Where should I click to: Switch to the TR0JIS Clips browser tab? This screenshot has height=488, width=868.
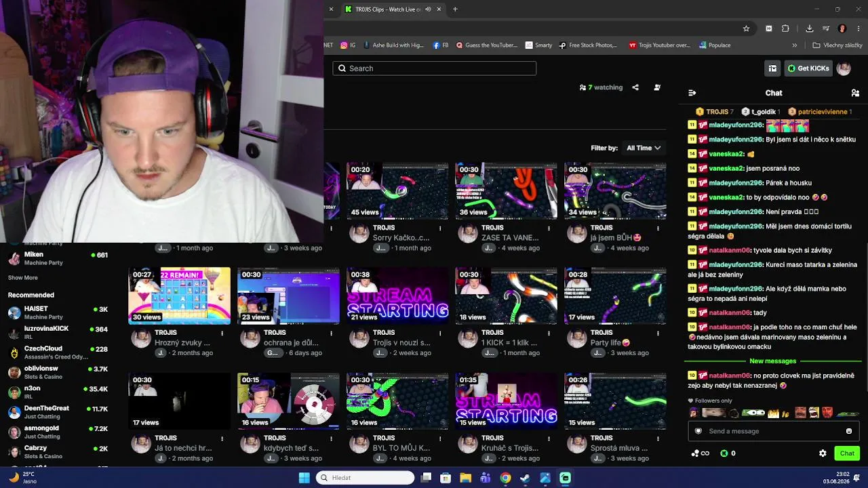pos(388,9)
